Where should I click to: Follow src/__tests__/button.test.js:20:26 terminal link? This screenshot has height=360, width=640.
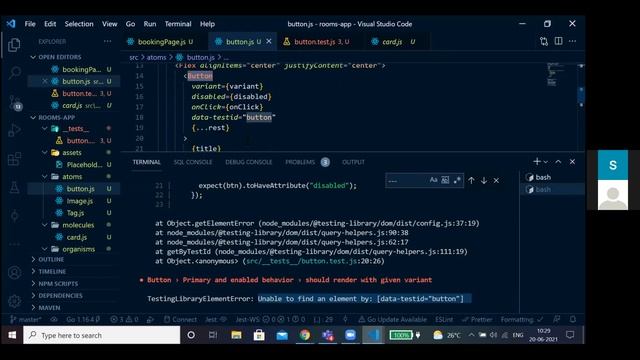[x=314, y=261]
